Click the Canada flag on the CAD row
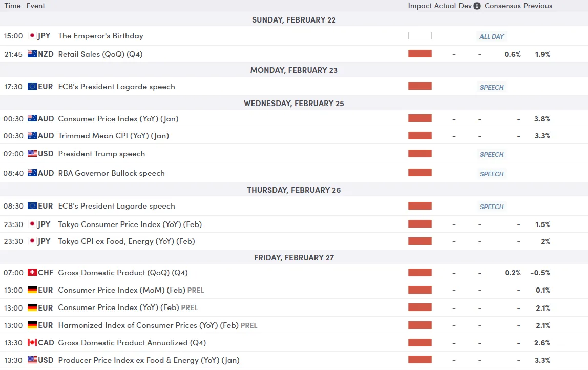The height and width of the screenshot is (370, 588). click(x=32, y=343)
